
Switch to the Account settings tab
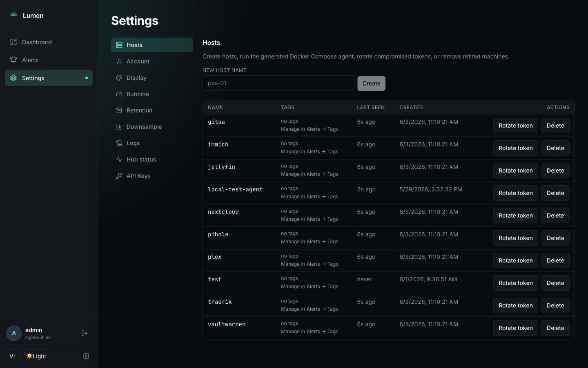point(152,61)
